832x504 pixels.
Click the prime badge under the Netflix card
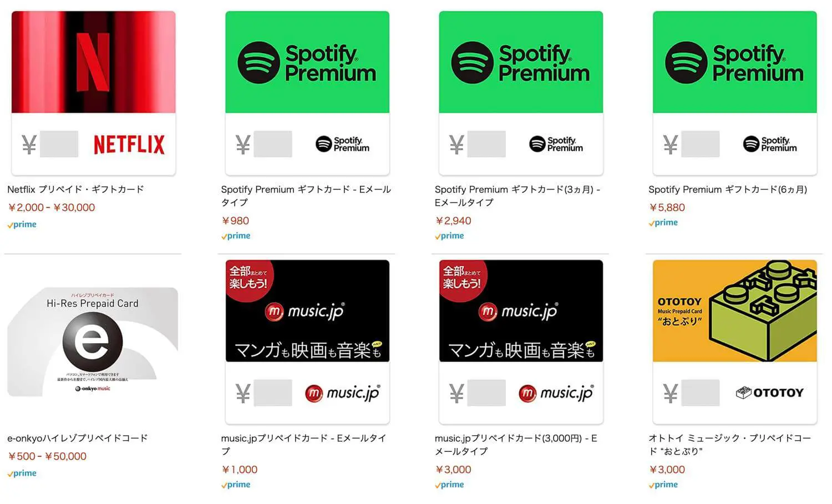click(22, 224)
